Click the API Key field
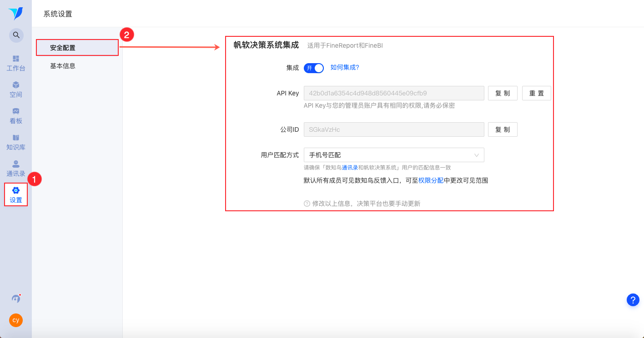Image resolution: width=644 pixels, height=338 pixels. [x=394, y=93]
